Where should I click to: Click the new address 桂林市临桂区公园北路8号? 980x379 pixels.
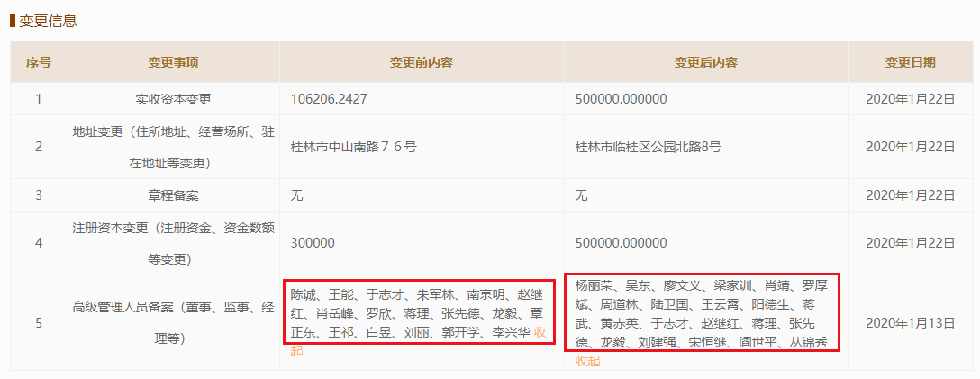pos(648,147)
